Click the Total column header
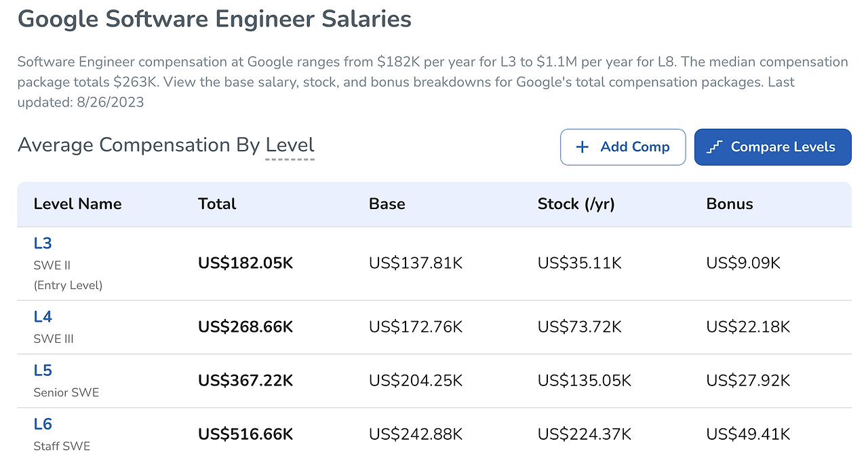 point(217,204)
